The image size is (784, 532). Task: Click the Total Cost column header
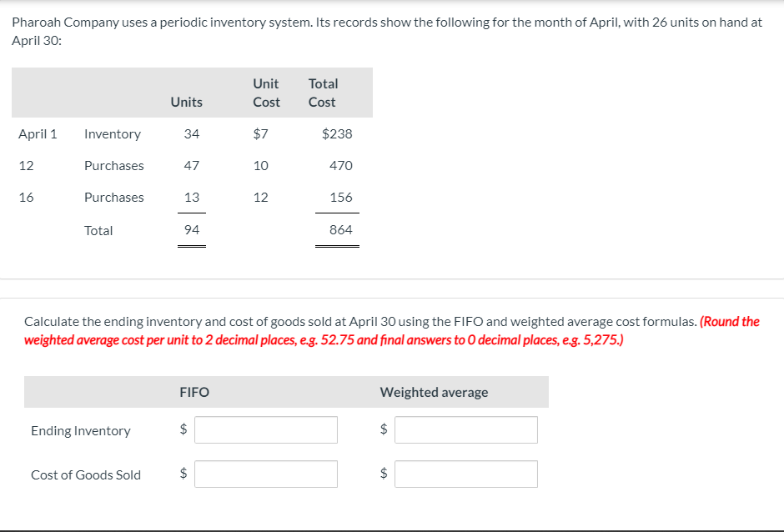323,93
